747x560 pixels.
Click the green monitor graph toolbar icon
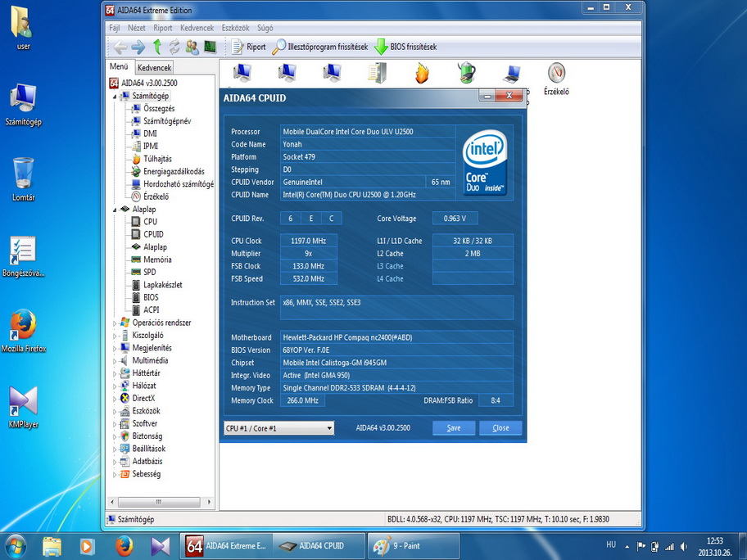[210, 47]
